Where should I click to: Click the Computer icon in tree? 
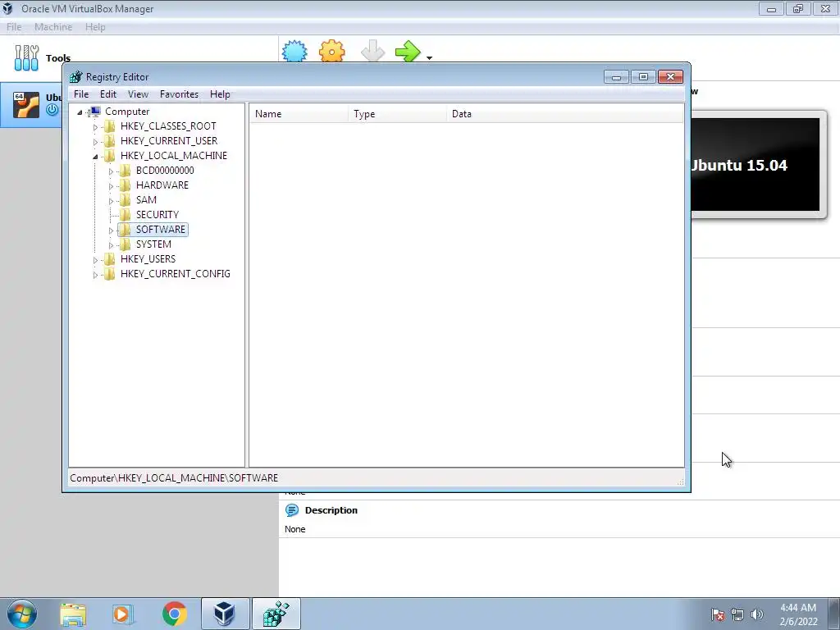(x=95, y=112)
